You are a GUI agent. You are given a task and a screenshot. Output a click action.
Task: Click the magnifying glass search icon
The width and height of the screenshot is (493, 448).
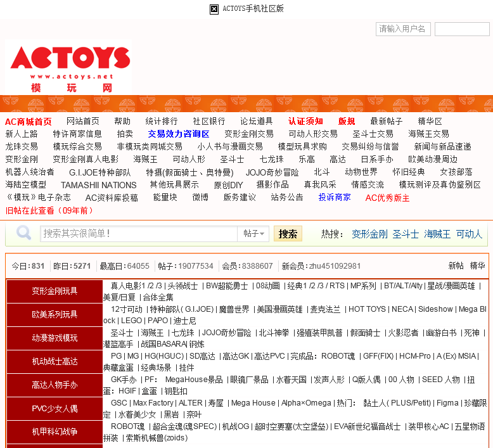pyautogui.click(x=23, y=233)
